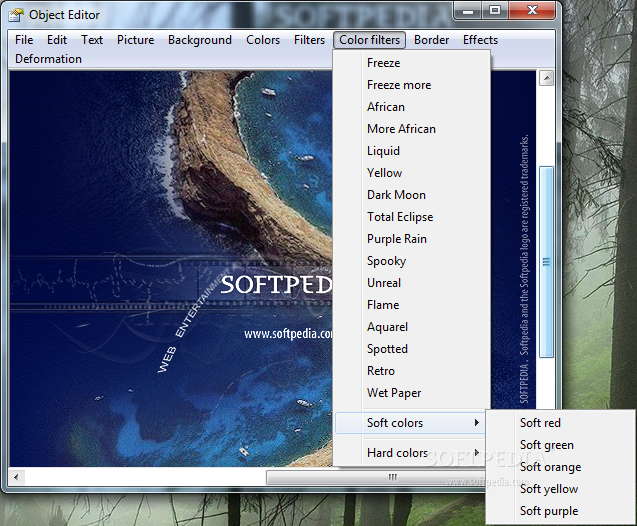637x526 pixels.
Task: Expand the Hard colors submenu
Action: tap(411, 452)
